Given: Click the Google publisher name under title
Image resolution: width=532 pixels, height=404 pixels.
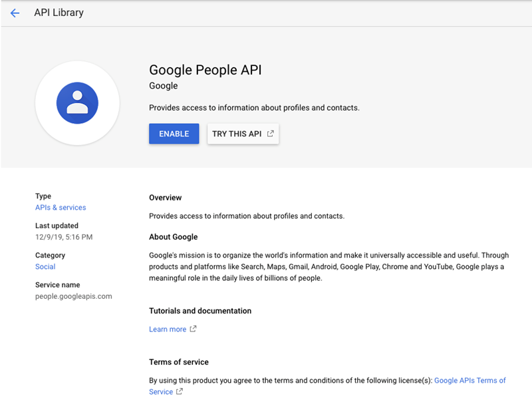Looking at the screenshot, I should (163, 86).
